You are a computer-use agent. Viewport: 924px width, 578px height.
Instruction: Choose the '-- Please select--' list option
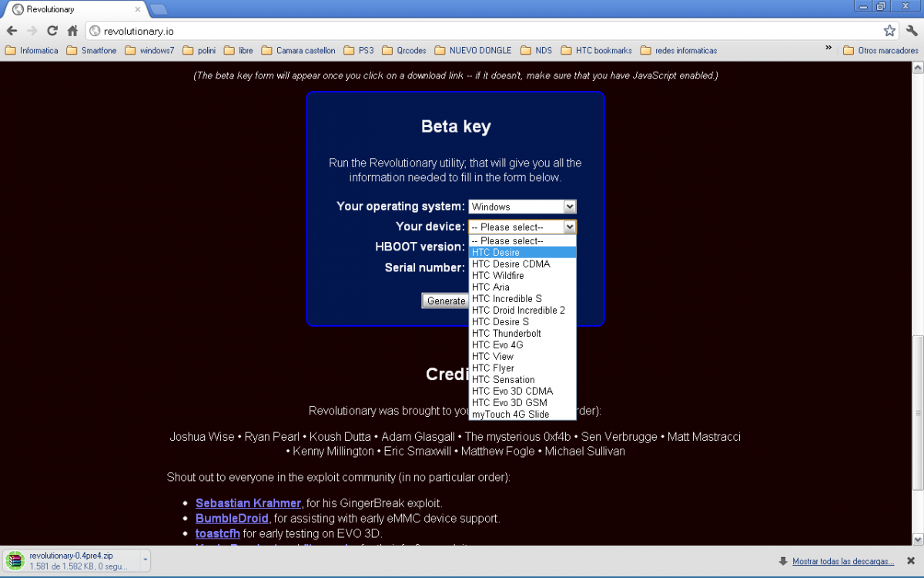coord(522,240)
